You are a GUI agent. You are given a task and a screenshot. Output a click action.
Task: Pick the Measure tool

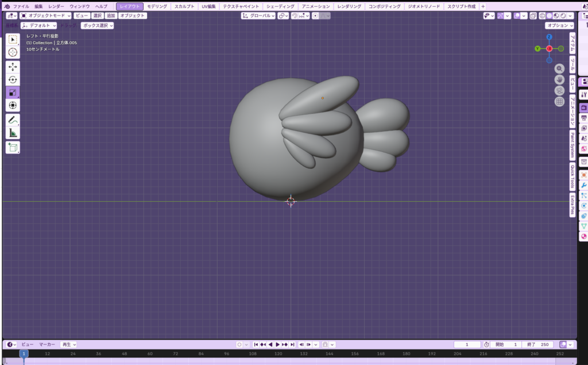click(13, 133)
